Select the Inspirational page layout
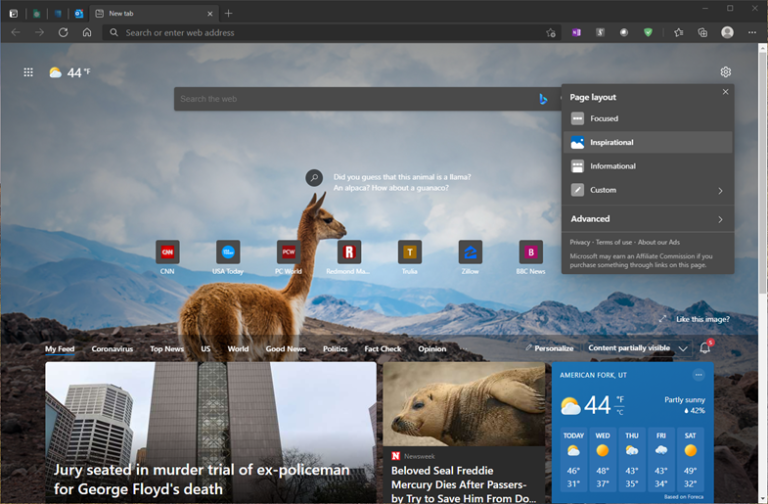768x504 pixels. tap(648, 143)
